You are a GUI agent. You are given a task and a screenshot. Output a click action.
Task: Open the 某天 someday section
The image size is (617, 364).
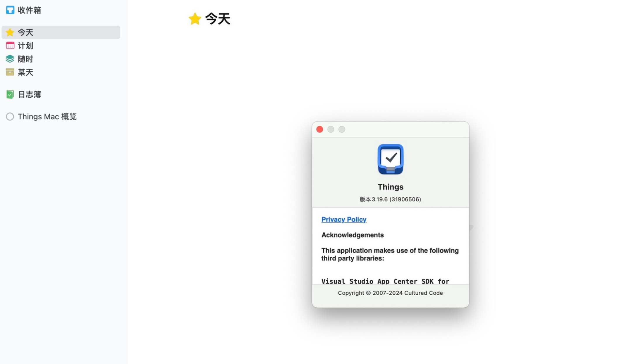click(25, 72)
